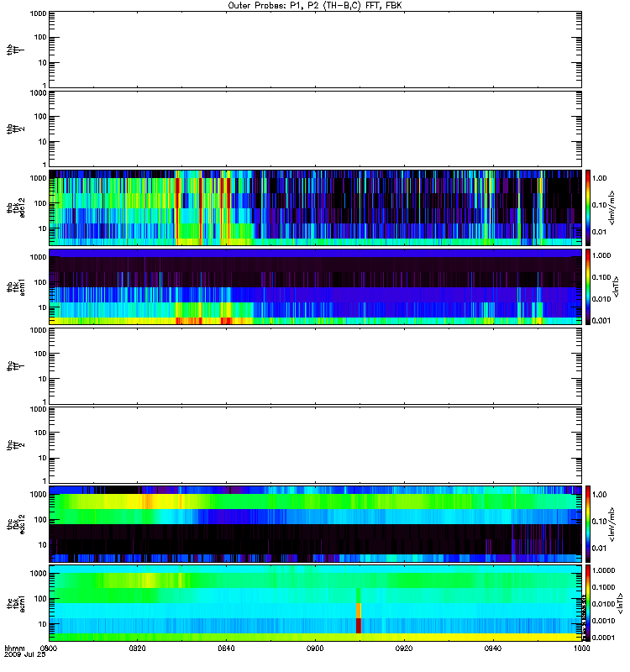The height and width of the screenshot is (672, 630).
Task: Click the thc fbk edc12 mV/m color bar
Action: [588, 524]
